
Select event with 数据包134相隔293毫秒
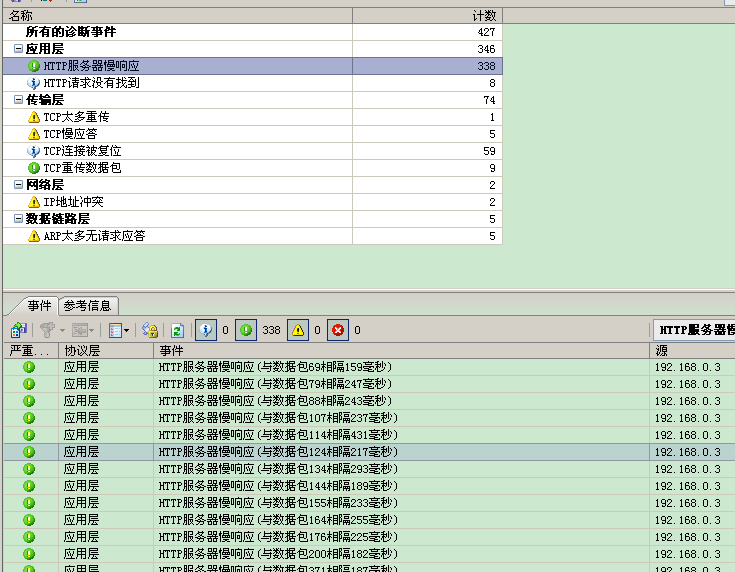(369, 469)
